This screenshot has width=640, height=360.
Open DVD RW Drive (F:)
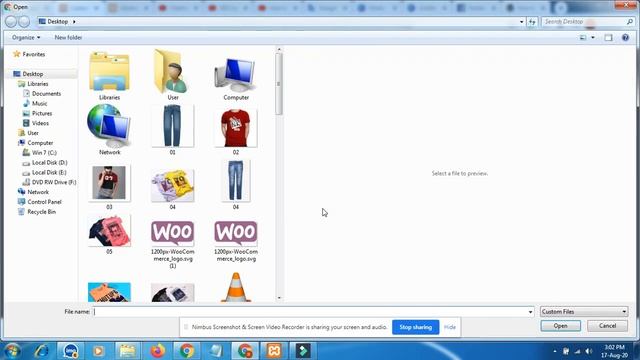(x=54, y=182)
